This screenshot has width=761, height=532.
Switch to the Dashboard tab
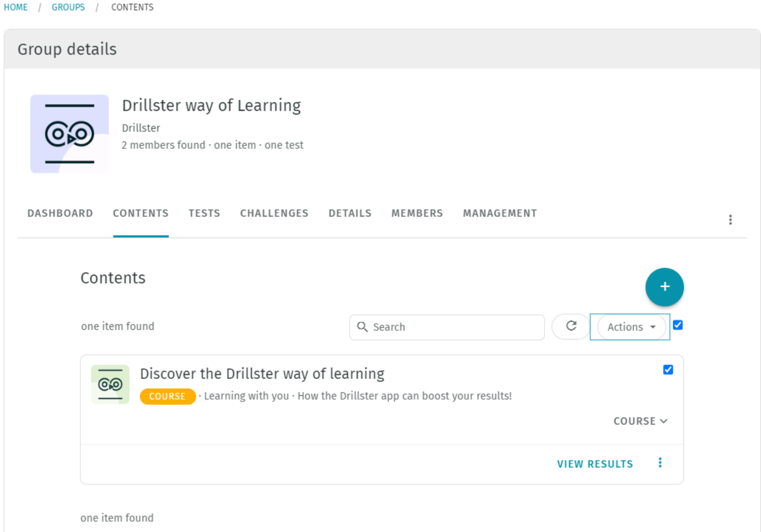pyautogui.click(x=60, y=213)
